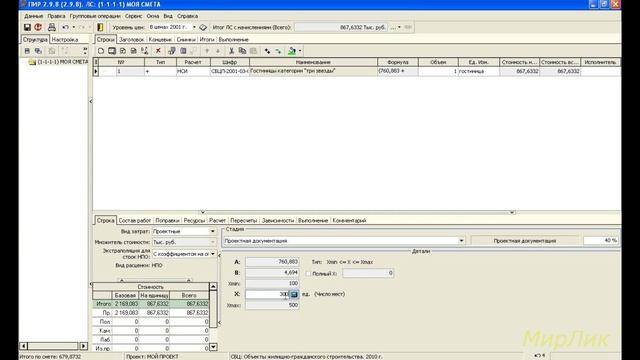Open the Групповые операции menu
The height and width of the screenshot is (360, 640).
coord(95,16)
